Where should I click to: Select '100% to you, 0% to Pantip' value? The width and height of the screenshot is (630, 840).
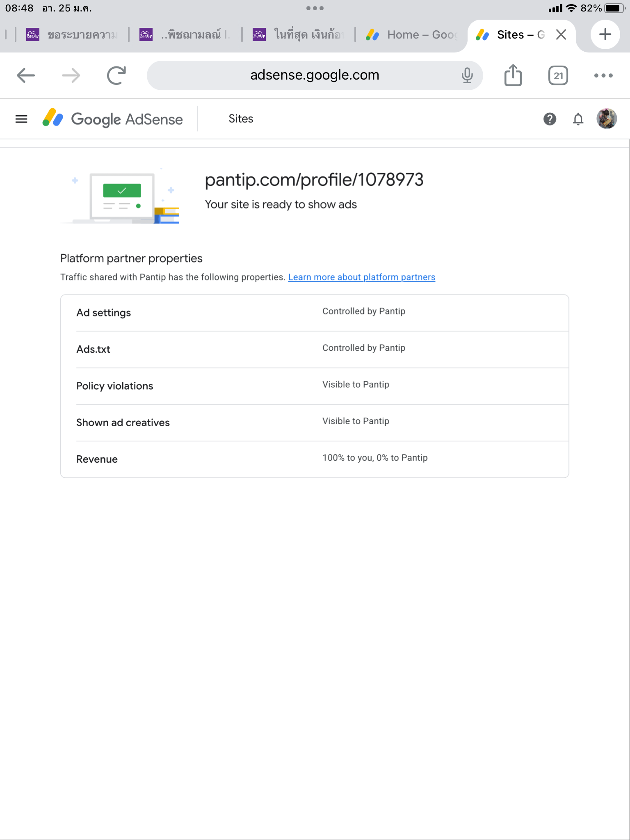pos(375,458)
